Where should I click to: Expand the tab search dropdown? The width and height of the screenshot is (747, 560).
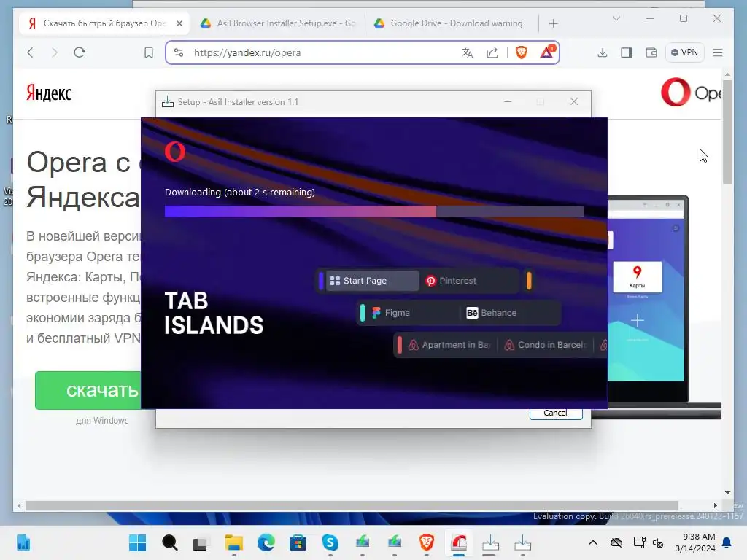click(616, 18)
